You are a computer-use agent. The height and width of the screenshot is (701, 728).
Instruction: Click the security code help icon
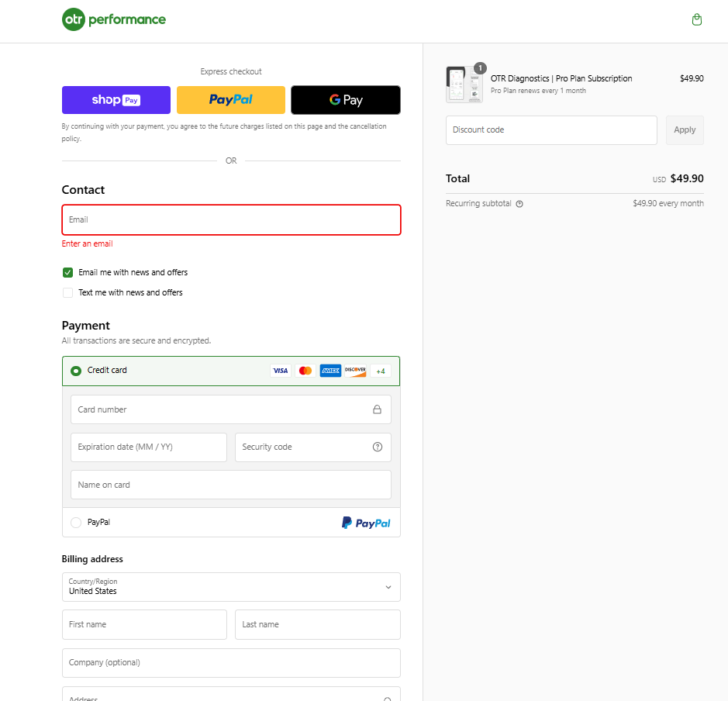(378, 447)
